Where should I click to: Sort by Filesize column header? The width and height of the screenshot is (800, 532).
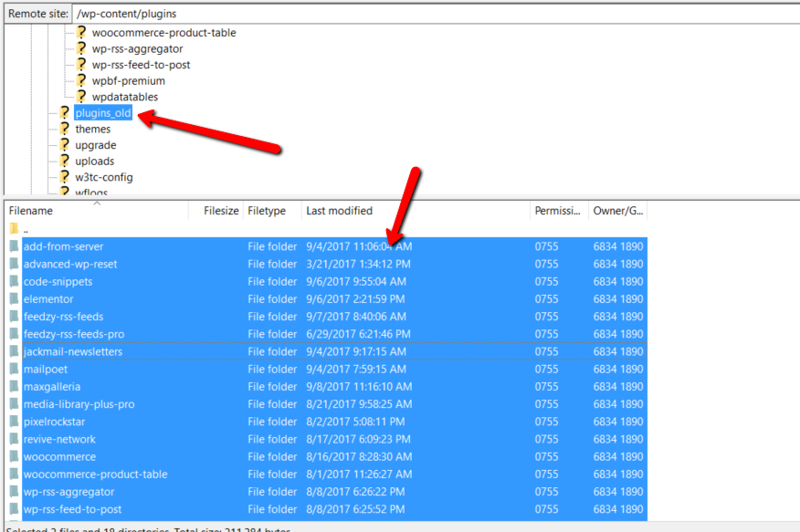(216, 211)
